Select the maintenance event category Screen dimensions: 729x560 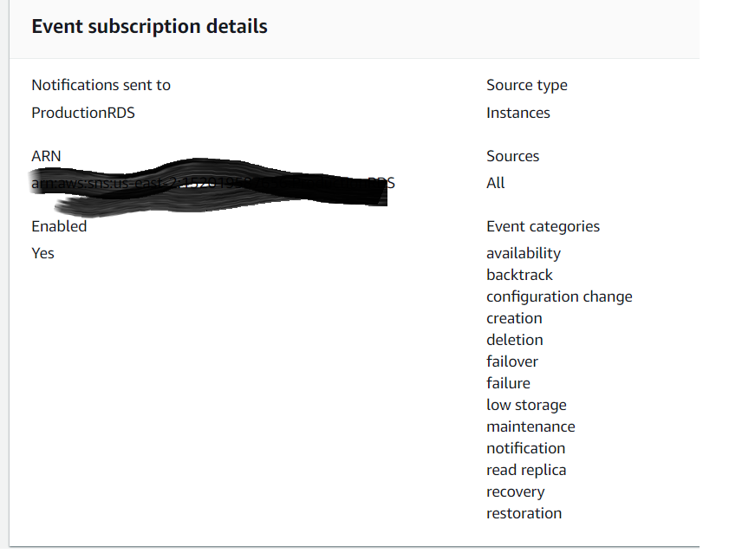coord(530,427)
